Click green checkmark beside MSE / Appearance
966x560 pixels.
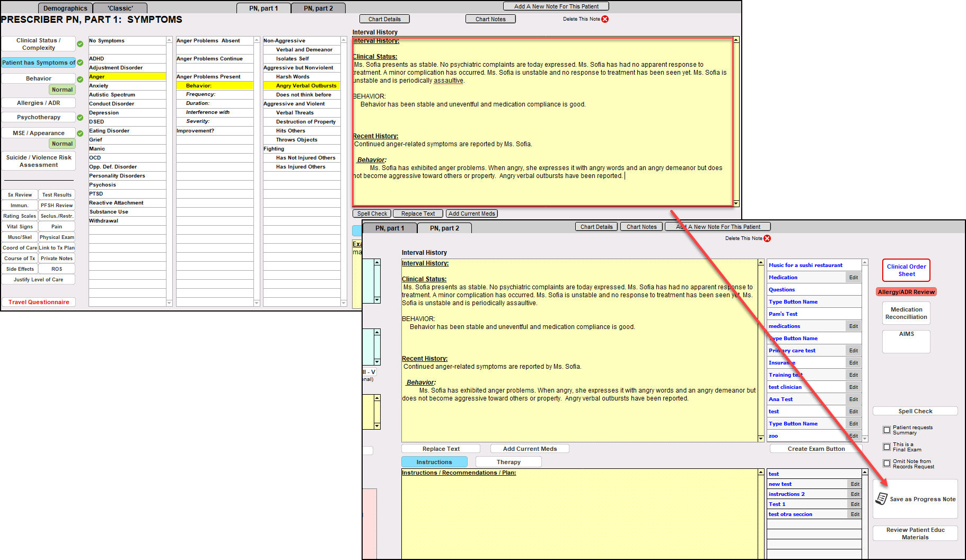tap(80, 134)
